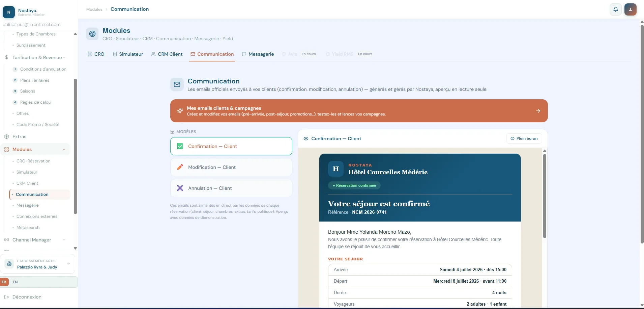Click the page vertical scrollbar
This screenshot has width=644, height=309.
pos(642,133)
